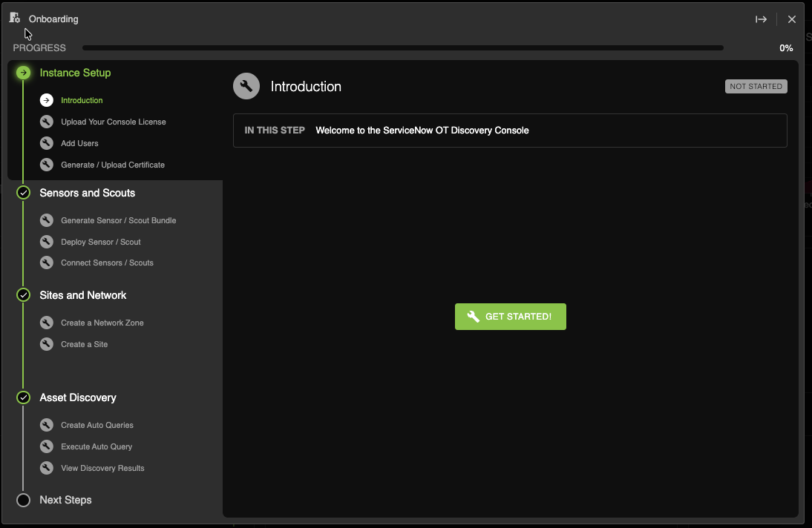Click the GET STARTED! button

point(511,317)
